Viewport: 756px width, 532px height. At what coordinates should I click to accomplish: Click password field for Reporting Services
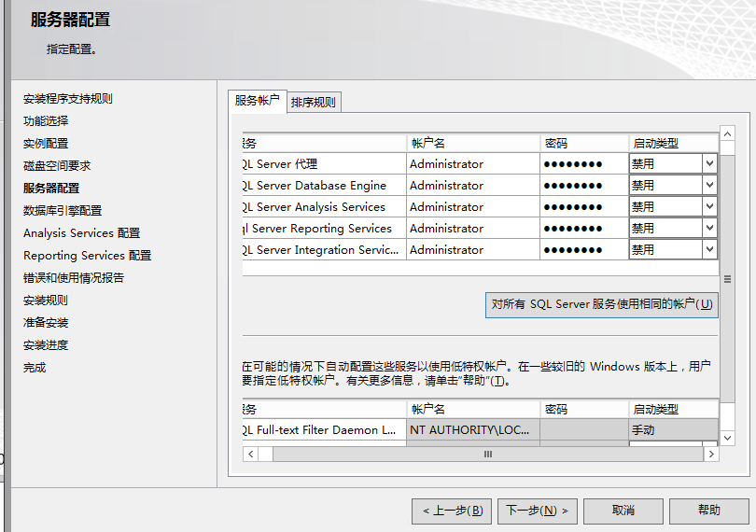pos(584,228)
